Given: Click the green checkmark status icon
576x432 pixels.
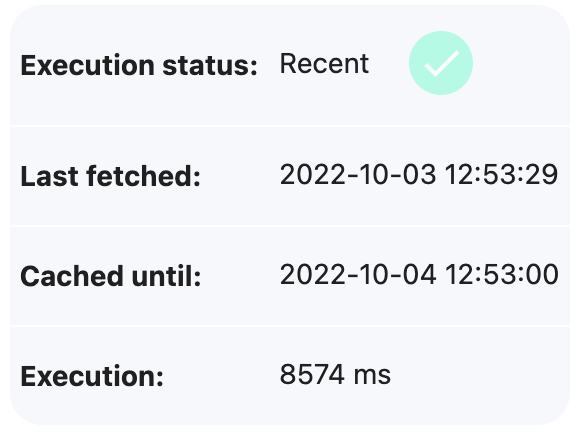Looking at the screenshot, I should 440,63.
